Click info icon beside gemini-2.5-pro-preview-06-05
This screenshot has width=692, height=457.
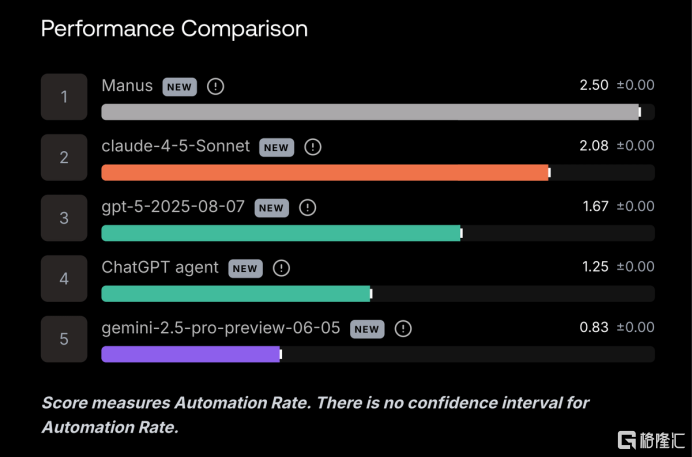pyautogui.click(x=403, y=329)
